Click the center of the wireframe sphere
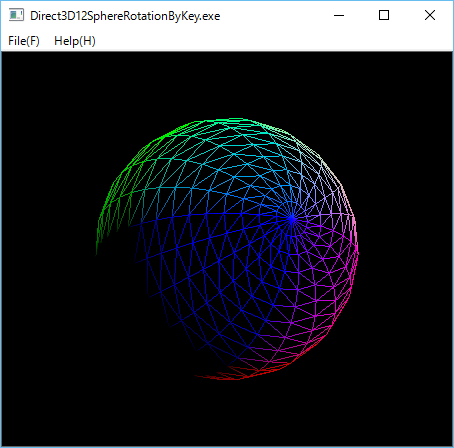454x448 pixels. point(227,249)
